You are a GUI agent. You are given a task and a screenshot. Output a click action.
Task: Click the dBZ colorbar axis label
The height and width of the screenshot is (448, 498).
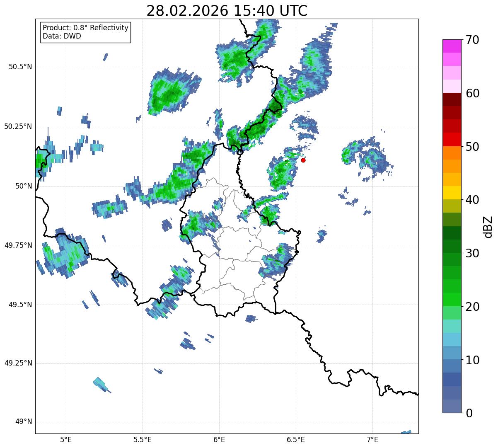tap(488, 226)
